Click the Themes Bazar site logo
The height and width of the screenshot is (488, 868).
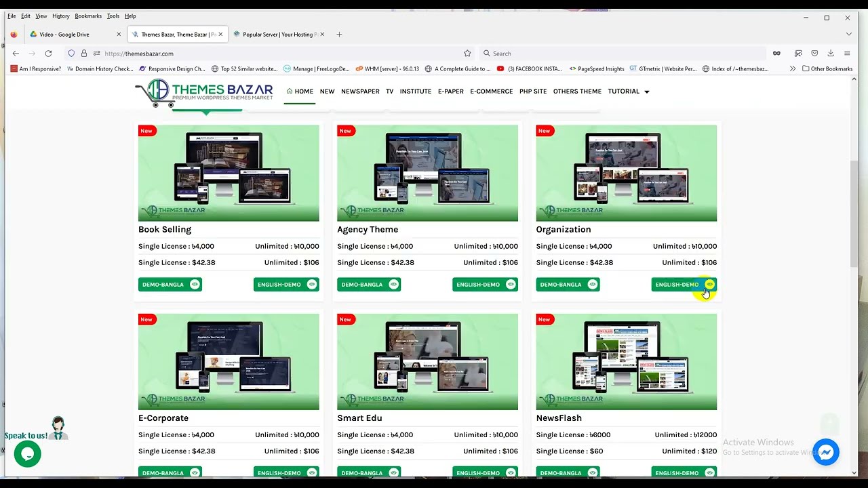pos(204,93)
